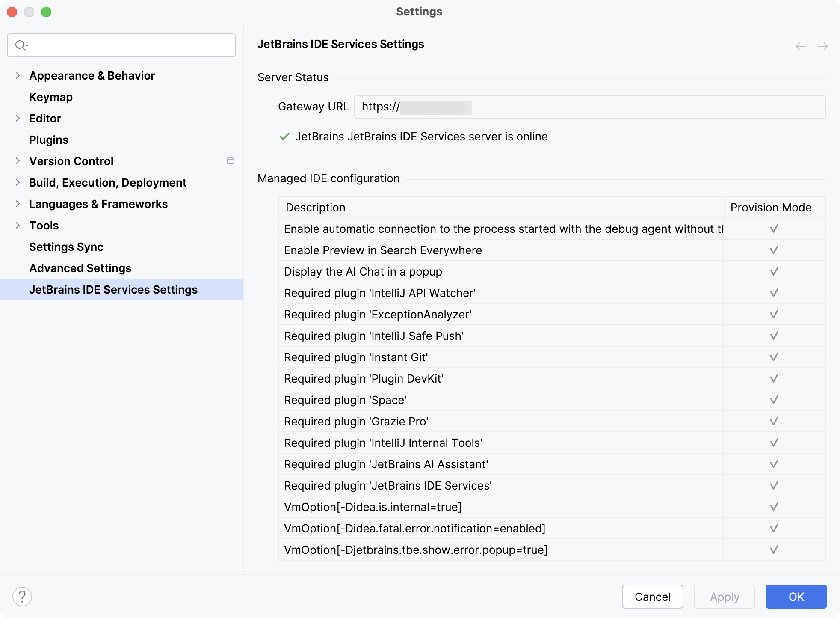Expand the Tools section chevron
The image size is (840, 618).
18,225
